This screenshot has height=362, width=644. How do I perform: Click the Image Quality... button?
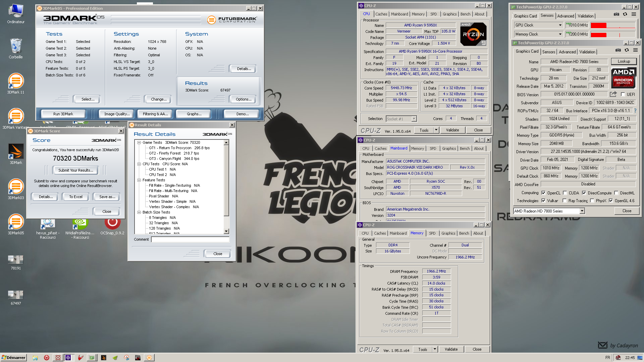coord(117,114)
